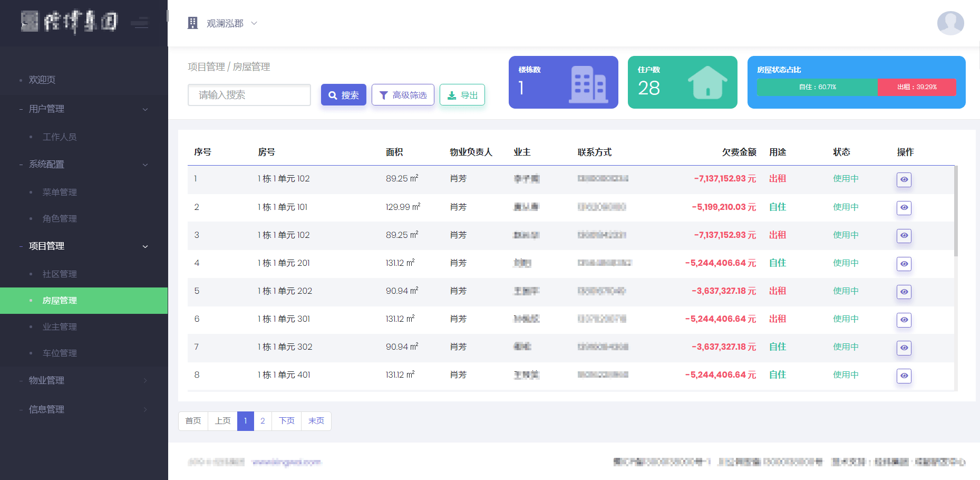View details of row 1 via eye icon
The image size is (980, 480).
tap(904, 180)
